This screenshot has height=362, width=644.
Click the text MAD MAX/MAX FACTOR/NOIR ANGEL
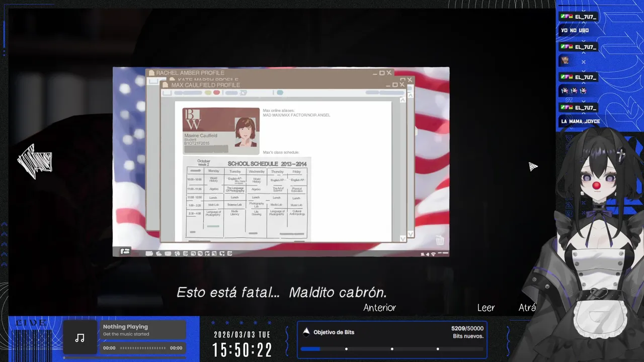[x=296, y=115]
